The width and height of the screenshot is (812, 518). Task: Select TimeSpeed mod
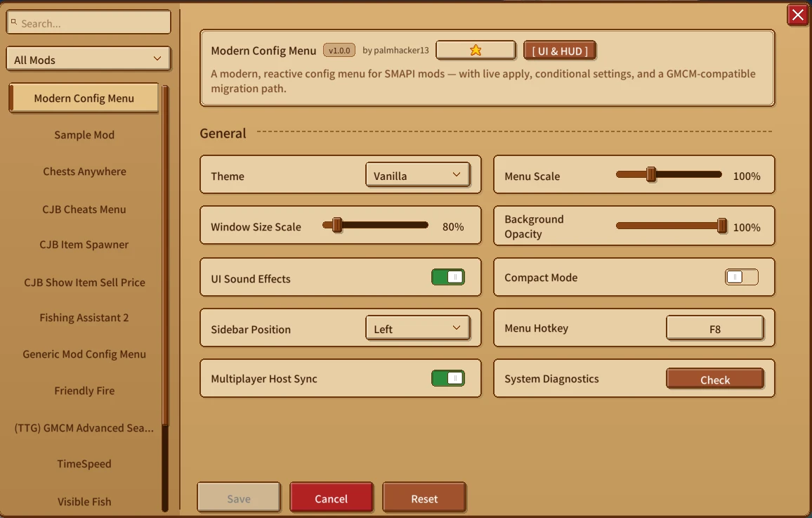coord(84,464)
